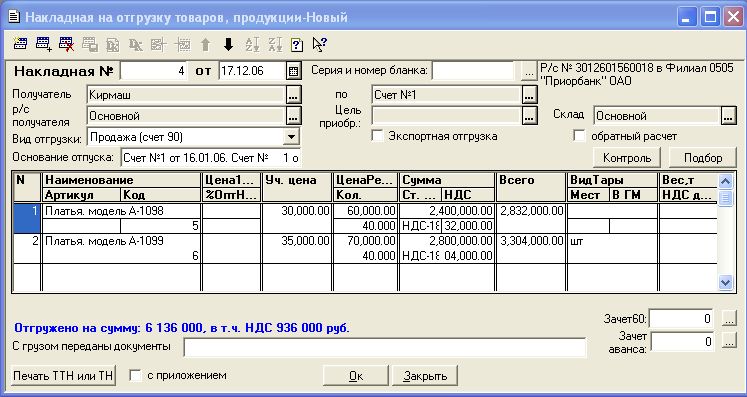Click the grayed Dt/Kt entries icon
The image size is (747, 397).
tap(136, 44)
